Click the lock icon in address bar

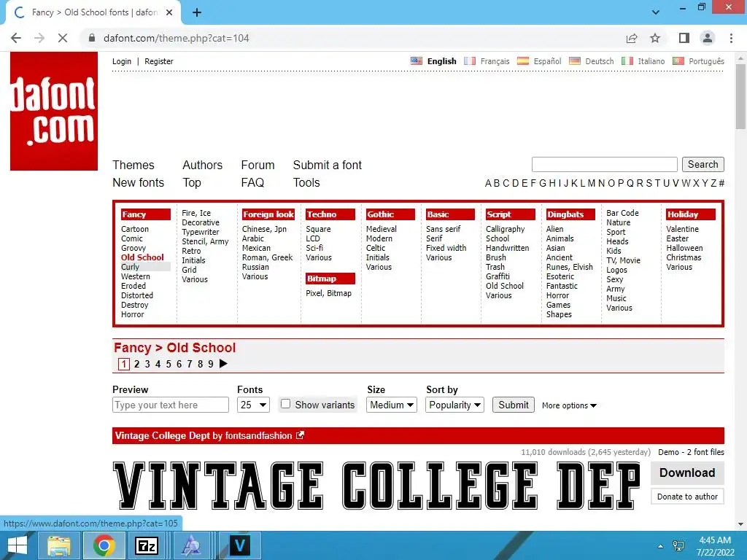point(92,38)
